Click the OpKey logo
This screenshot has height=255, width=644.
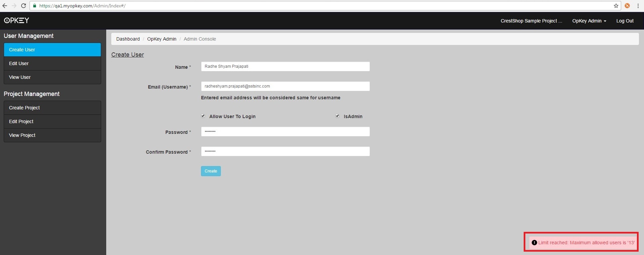16,20
